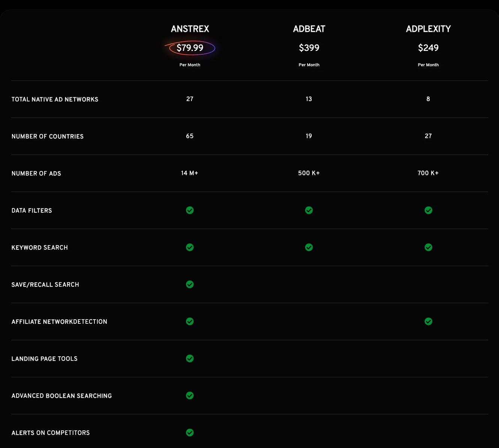Click the $249 Adplexity price
Viewport: 499px width, 448px height.
point(429,48)
